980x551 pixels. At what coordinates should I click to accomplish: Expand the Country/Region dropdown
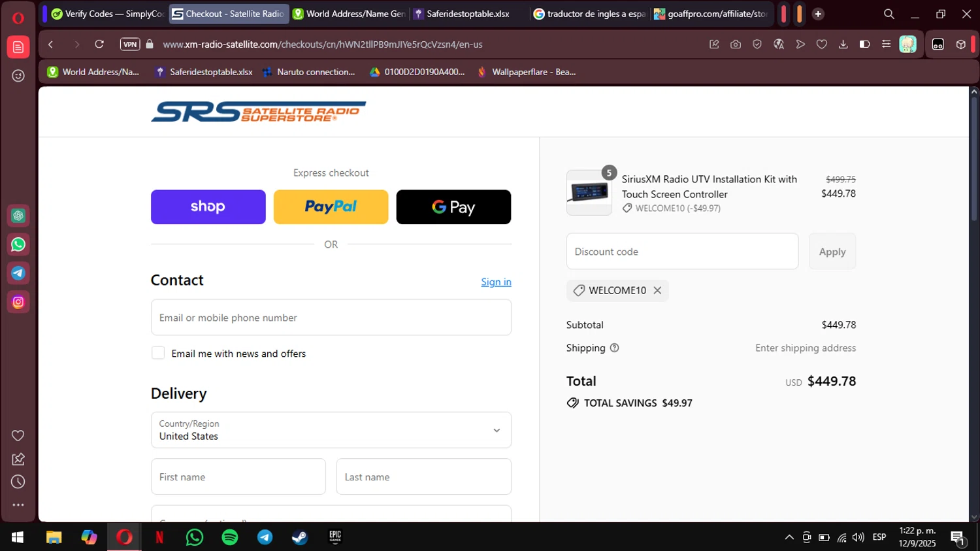point(331,430)
